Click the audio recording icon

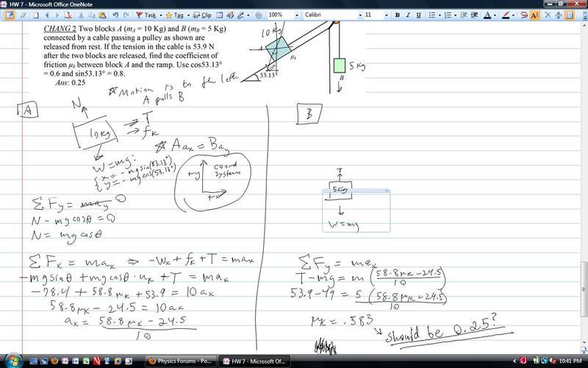click(230, 15)
